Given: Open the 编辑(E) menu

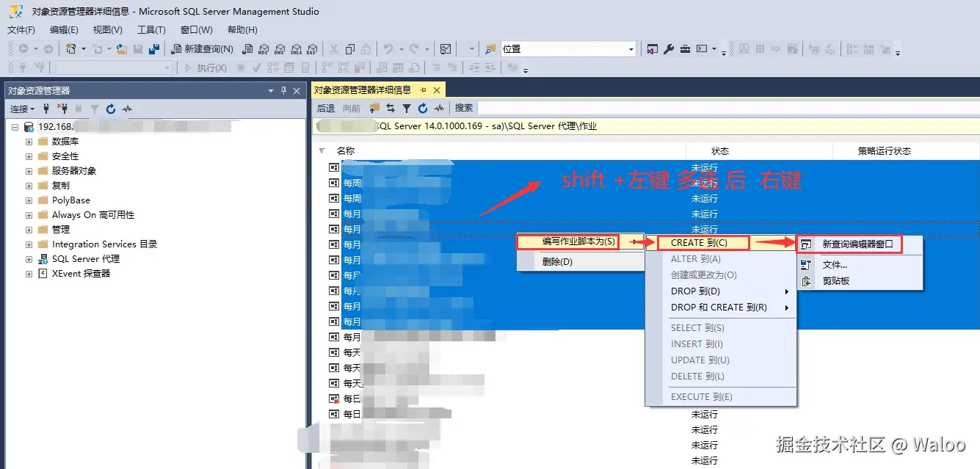Looking at the screenshot, I should point(64,29).
